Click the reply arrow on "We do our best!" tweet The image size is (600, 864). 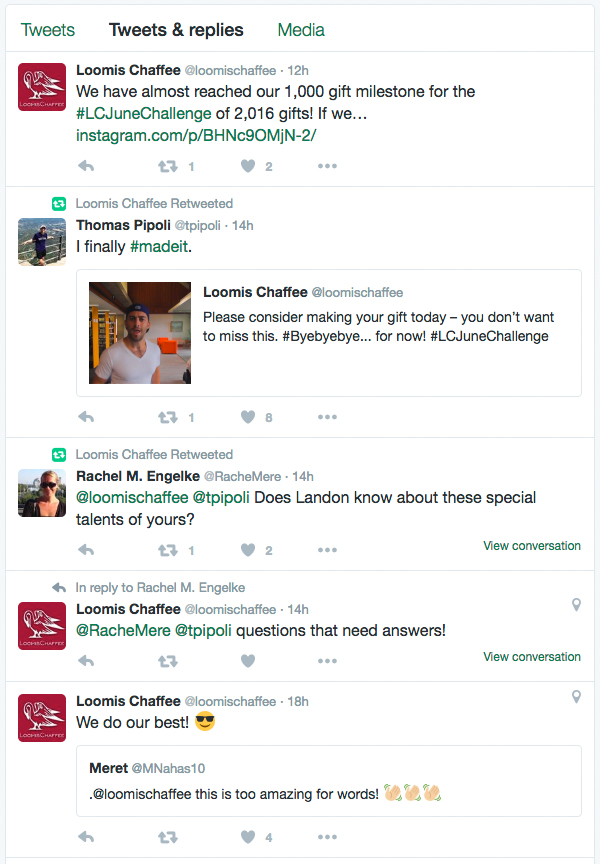86,836
